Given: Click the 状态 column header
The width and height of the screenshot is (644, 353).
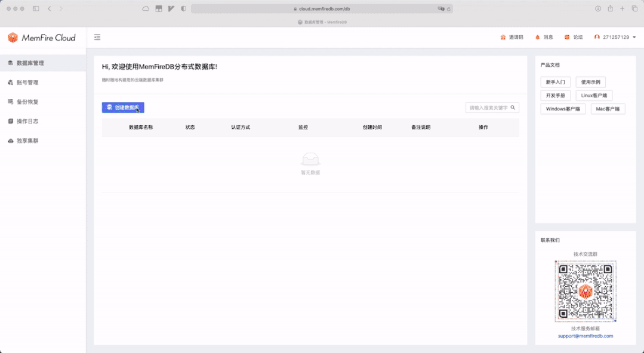Looking at the screenshot, I should [x=190, y=128].
